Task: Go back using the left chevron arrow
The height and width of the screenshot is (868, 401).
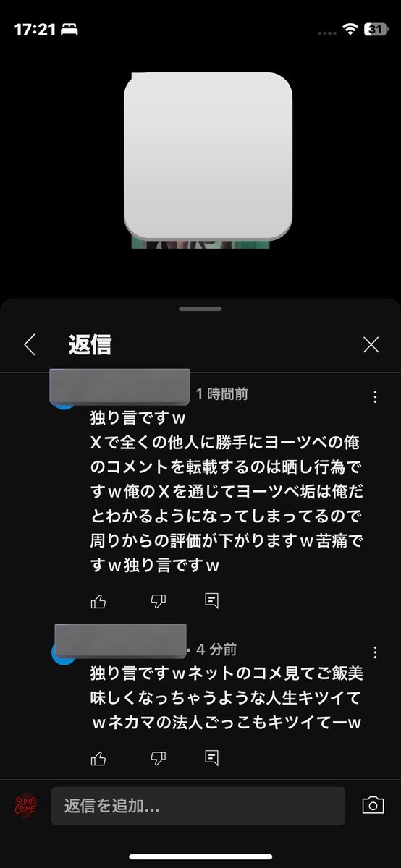Action: pyautogui.click(x=29, y=344)
